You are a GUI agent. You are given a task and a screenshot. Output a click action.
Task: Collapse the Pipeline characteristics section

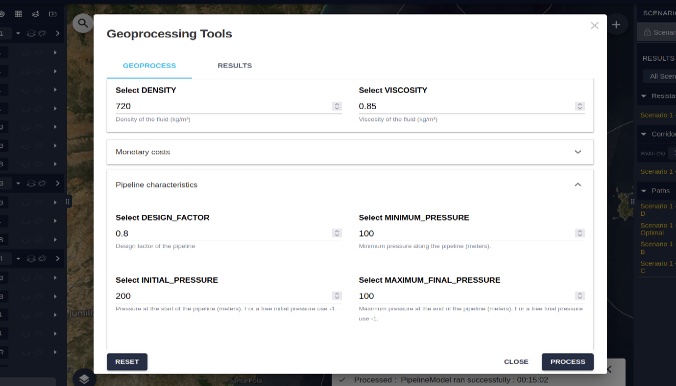[350, 185]
